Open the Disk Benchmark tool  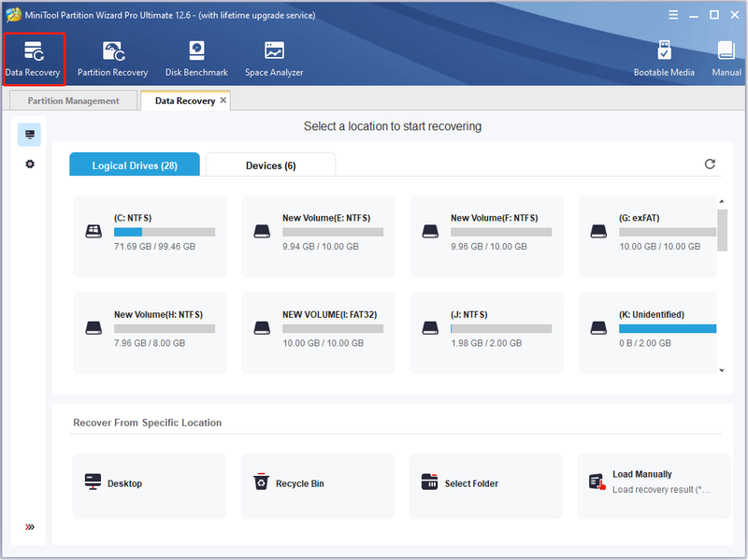tap(196, 59)
